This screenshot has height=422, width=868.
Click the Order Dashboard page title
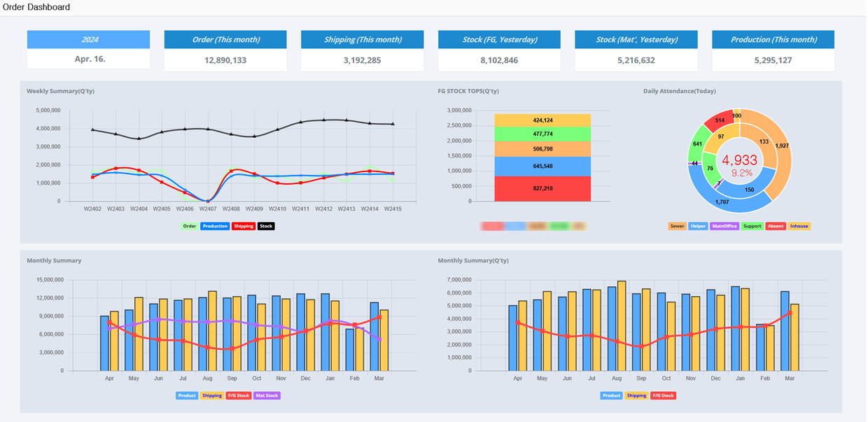tap(36, 7)
